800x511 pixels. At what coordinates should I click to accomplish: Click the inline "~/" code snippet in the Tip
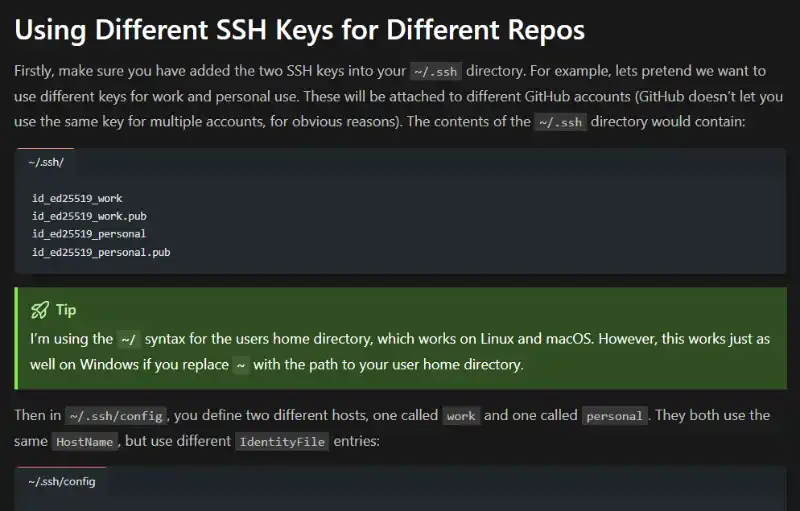click(x=130, y=339)
